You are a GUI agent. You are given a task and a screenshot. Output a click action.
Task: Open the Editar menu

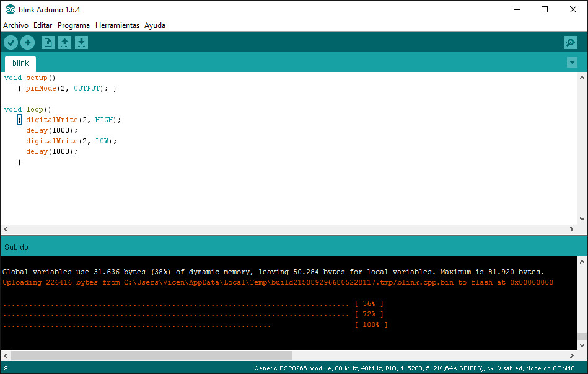pos(43,25)
